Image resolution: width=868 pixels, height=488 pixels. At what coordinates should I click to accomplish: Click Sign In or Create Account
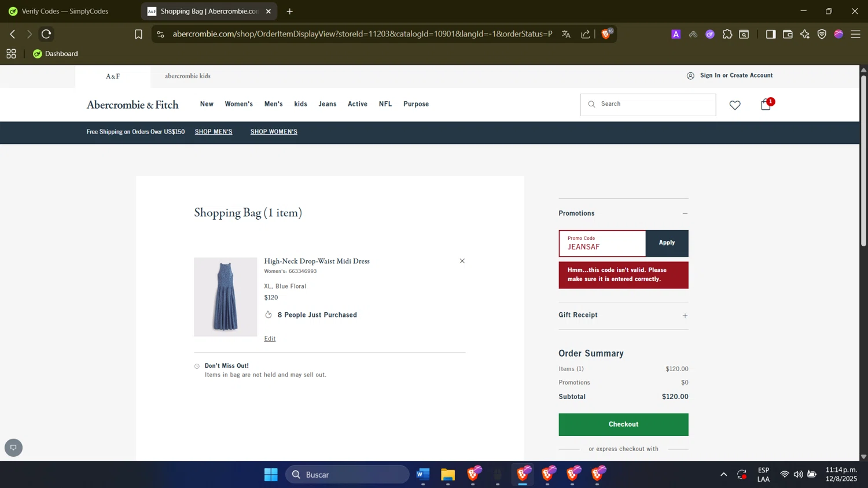coord(736,76)
